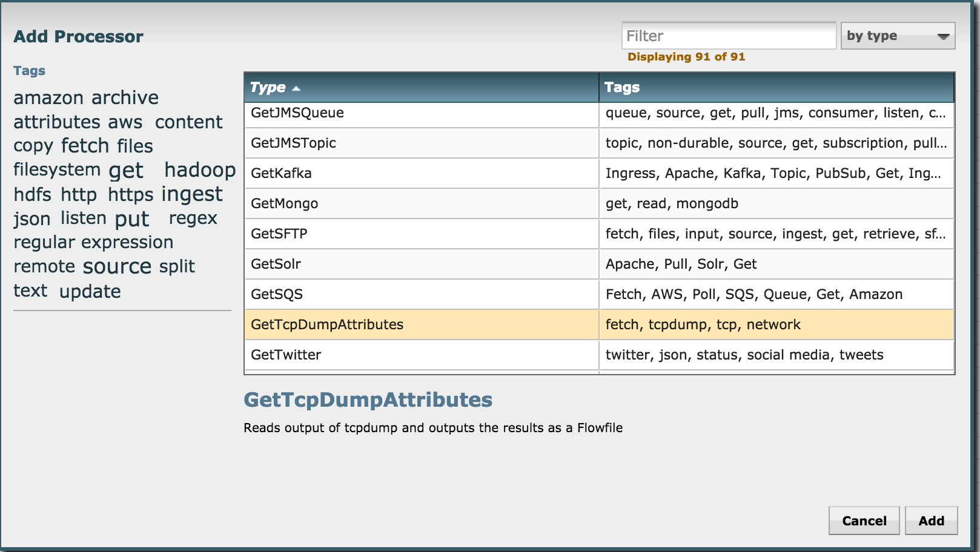Filter by the 'amazon' tag
Image resolution: width=980 pixels, height=552 pixels.
coord(48,98)
